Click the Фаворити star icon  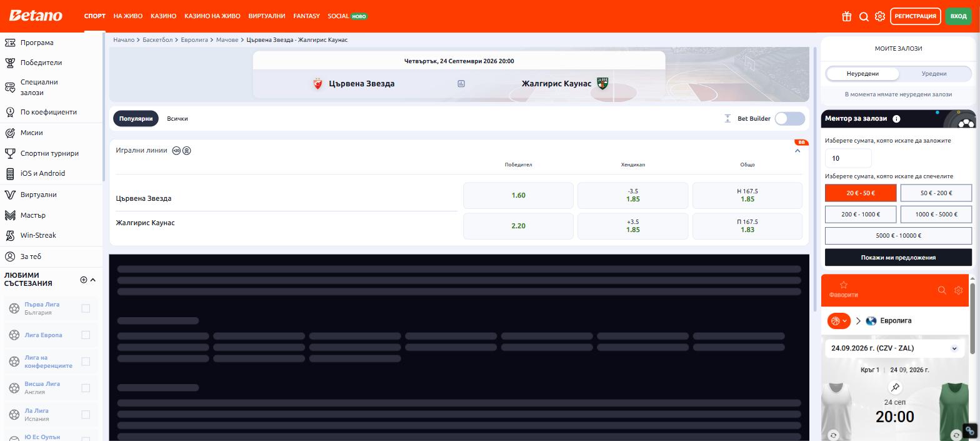pyautogui.click(x=843, y=285)
